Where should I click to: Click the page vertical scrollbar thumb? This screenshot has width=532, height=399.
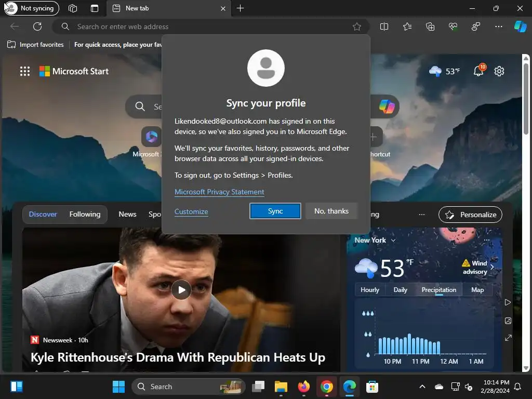(526, 98)
